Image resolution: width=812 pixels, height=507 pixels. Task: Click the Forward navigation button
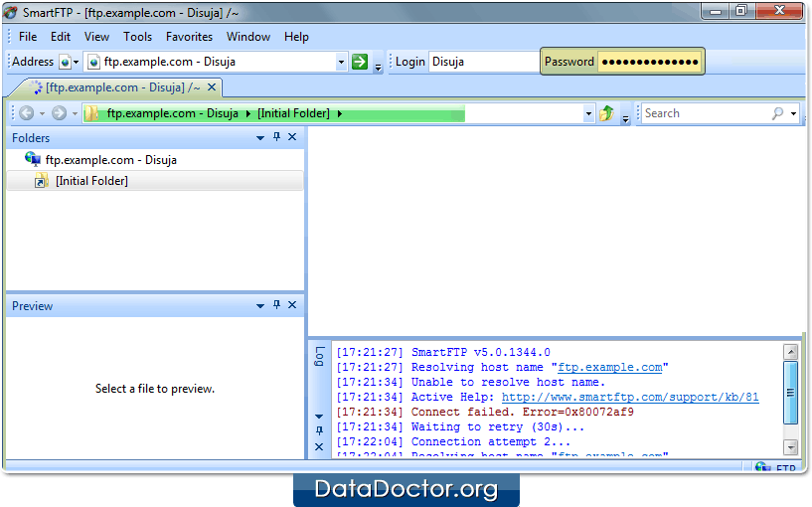[59, 113]
